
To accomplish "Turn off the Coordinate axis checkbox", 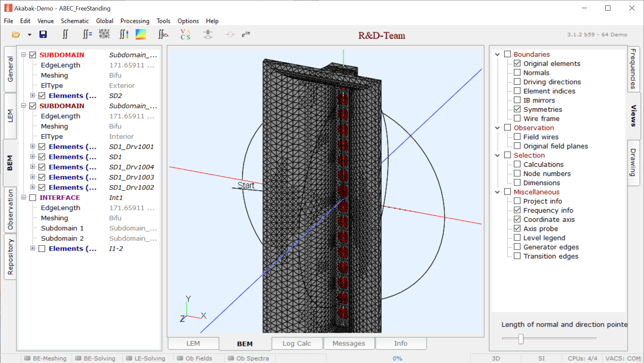I will point(517,219).
